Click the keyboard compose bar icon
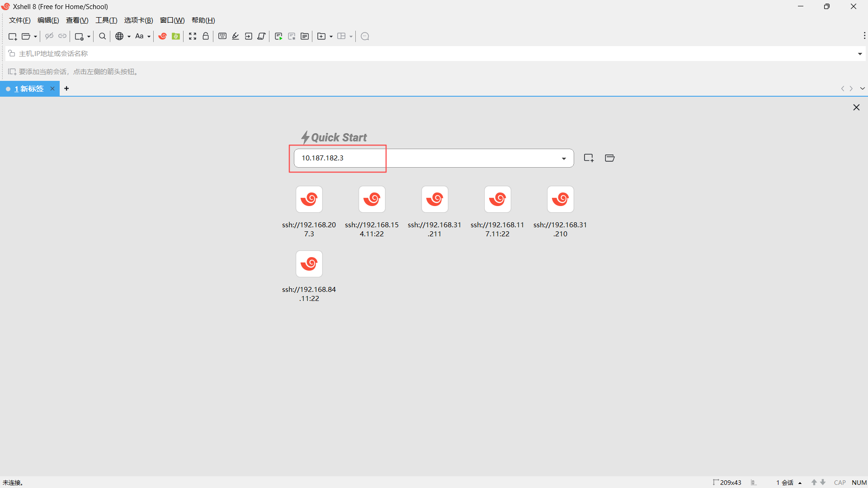The height and width of the screenshot is (488, 868). point(222,36)
